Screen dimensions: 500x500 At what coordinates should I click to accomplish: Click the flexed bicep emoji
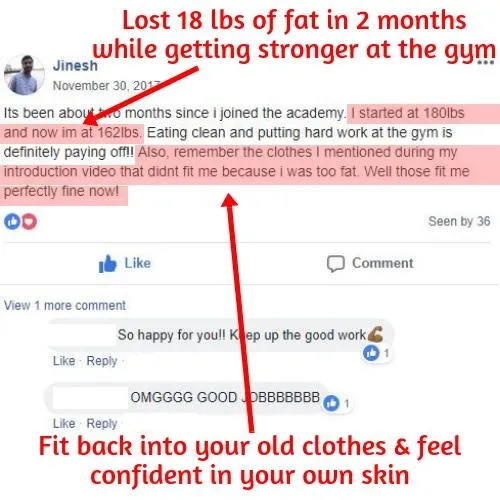375,334
